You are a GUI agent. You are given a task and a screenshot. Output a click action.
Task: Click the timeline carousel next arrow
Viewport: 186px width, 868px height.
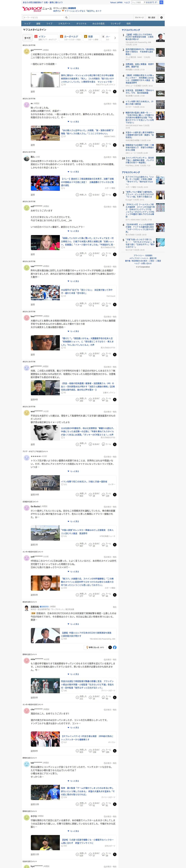click(x=115, y=38)
